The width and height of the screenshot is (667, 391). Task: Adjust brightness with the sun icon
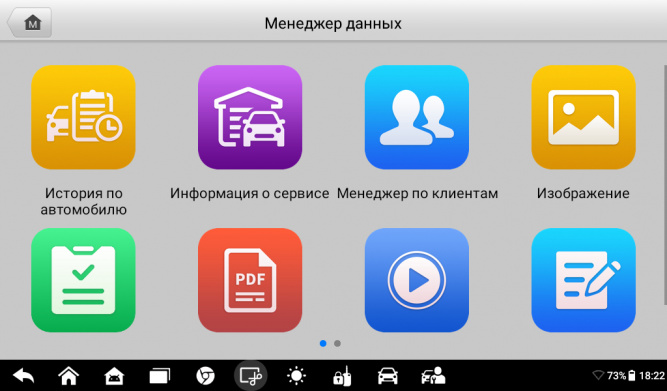296,376
